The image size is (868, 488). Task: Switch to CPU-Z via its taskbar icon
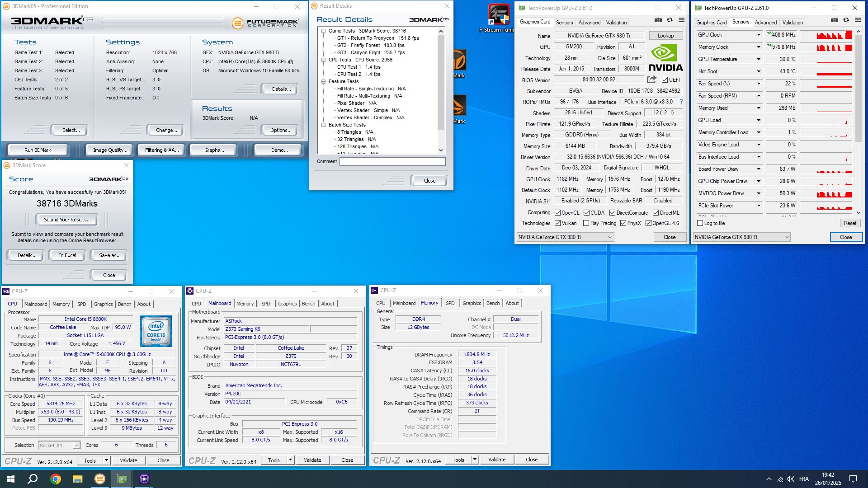[144, 479]
